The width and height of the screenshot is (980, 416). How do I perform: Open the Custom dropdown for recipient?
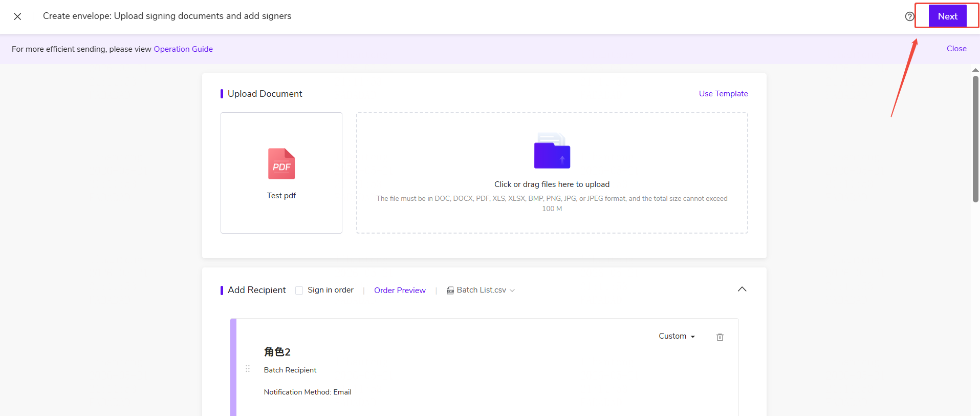(677, 336)
